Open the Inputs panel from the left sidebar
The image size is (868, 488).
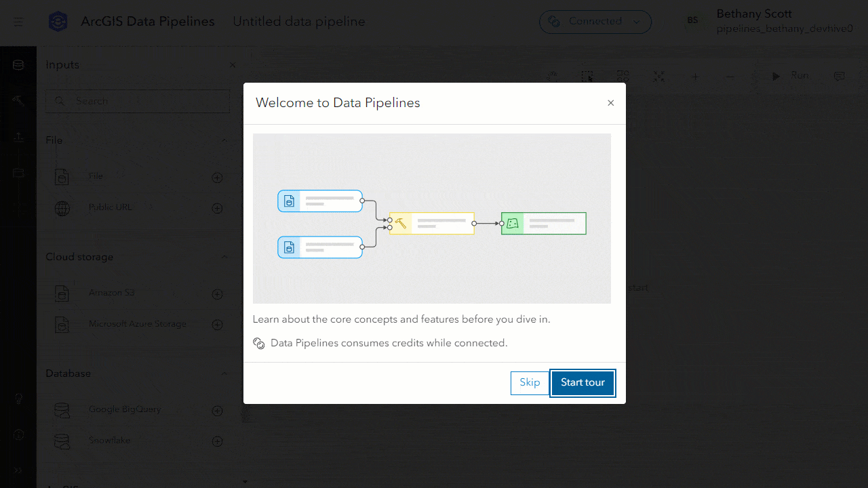click(18, 64)
